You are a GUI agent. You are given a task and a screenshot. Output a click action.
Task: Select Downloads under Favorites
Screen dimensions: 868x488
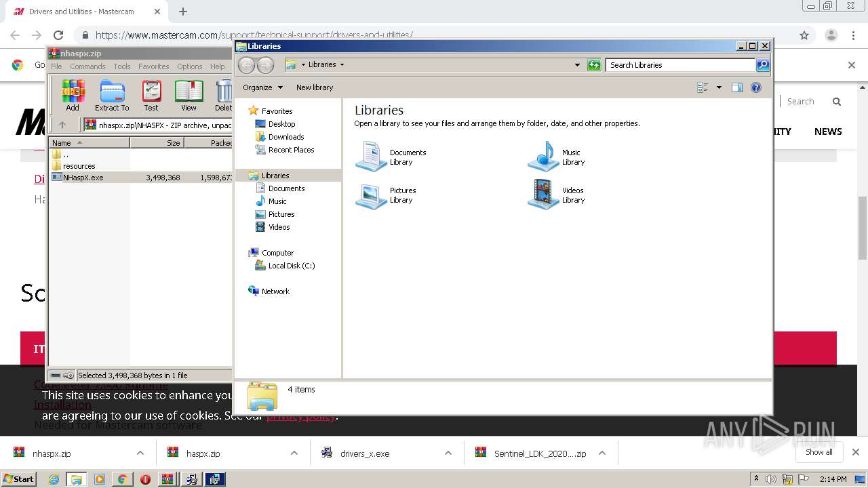point(285,137)
